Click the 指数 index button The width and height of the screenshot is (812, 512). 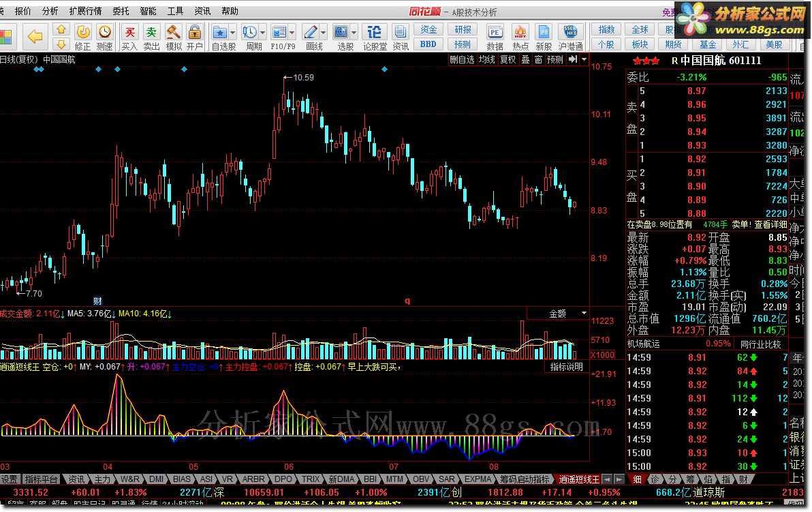[606, 29]
